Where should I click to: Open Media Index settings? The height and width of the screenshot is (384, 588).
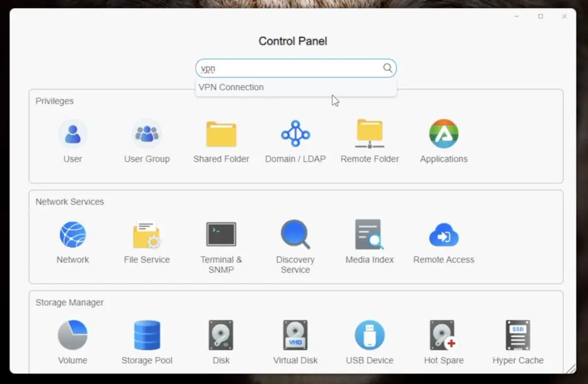point(369,235)
